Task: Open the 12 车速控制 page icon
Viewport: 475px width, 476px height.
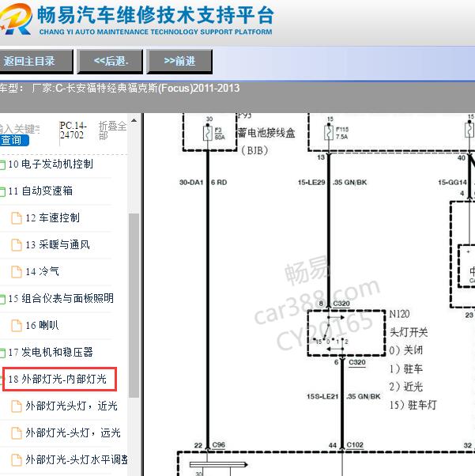Action: pyautogui.click(x=17, y=218)
